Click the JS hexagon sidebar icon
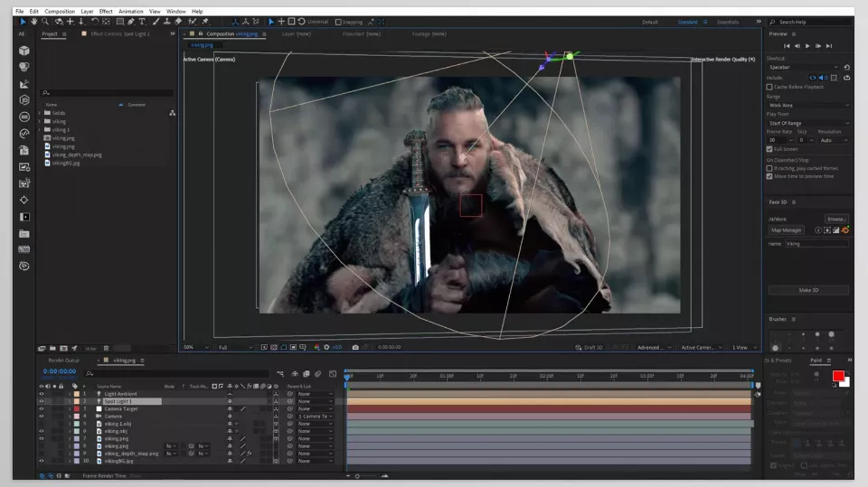This screenshot has width=868, height=487. pos(24,100)
